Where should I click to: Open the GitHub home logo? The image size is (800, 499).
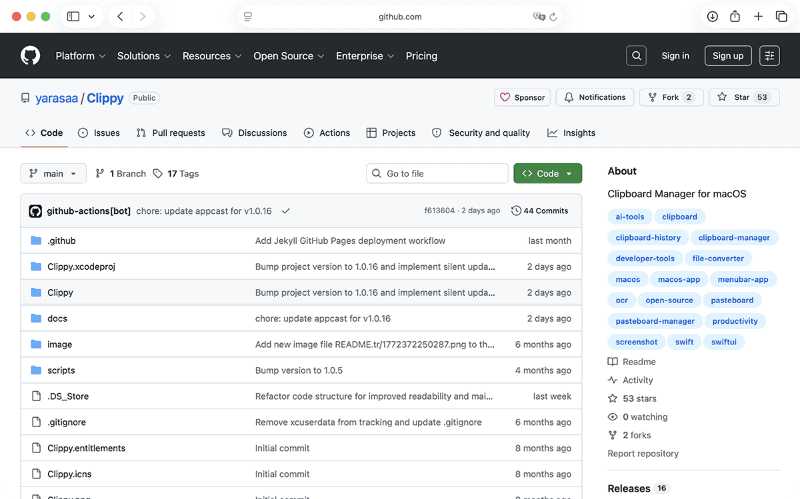(x=30, y=56)
